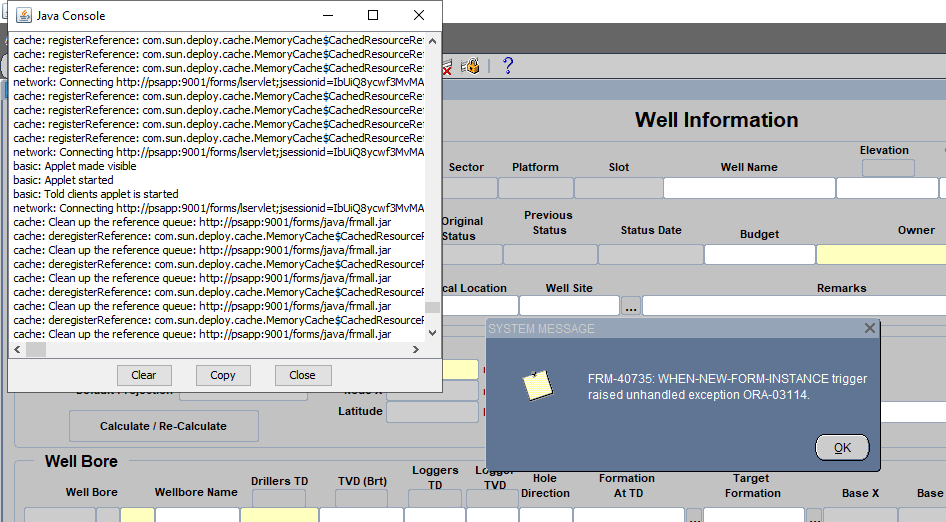Click the Slot field
The width and height of the screenshot is (946, 522).
pos(618,188)
